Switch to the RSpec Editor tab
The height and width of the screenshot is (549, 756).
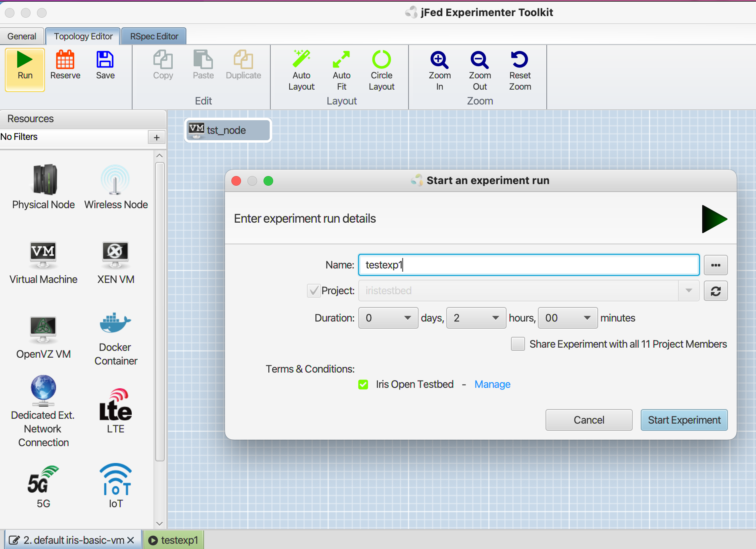[x=154, y=36]
